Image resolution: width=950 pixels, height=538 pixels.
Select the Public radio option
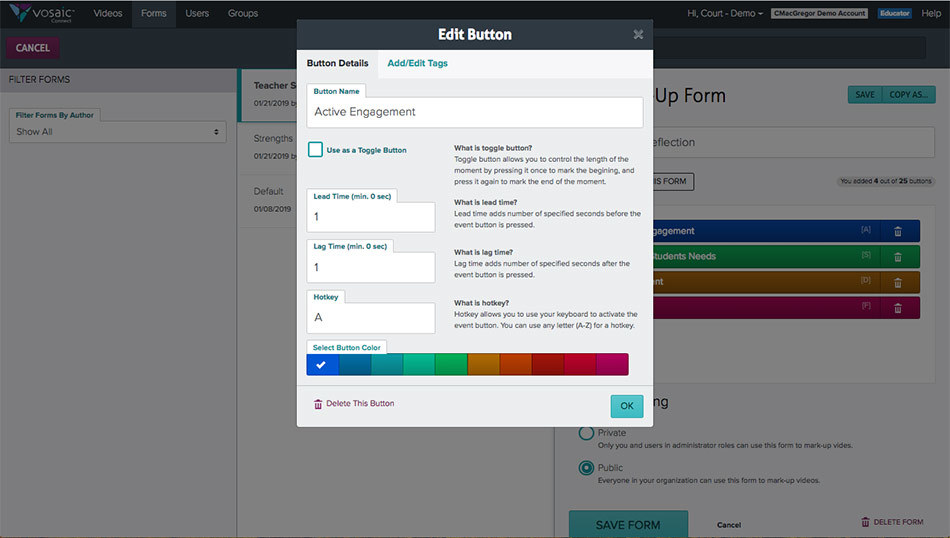coord(586,468)
